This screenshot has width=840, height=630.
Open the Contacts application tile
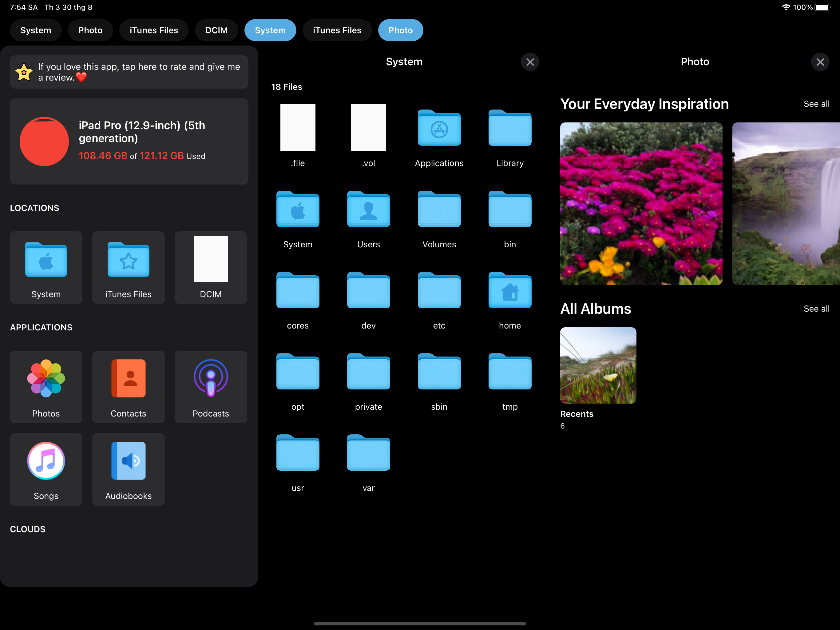128,386
